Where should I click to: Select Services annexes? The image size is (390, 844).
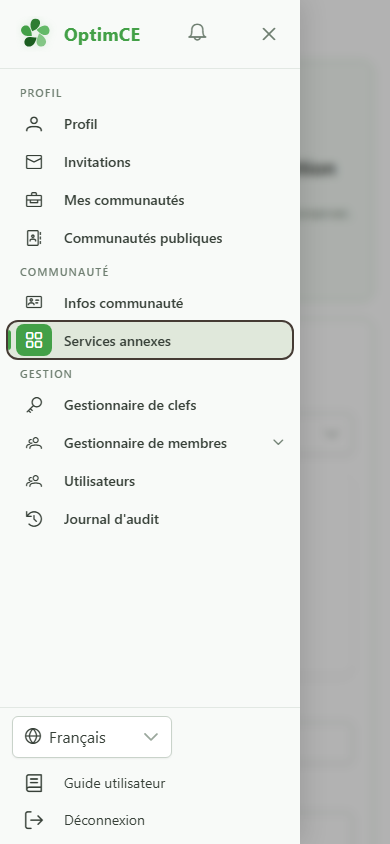[x=150, y=340]
